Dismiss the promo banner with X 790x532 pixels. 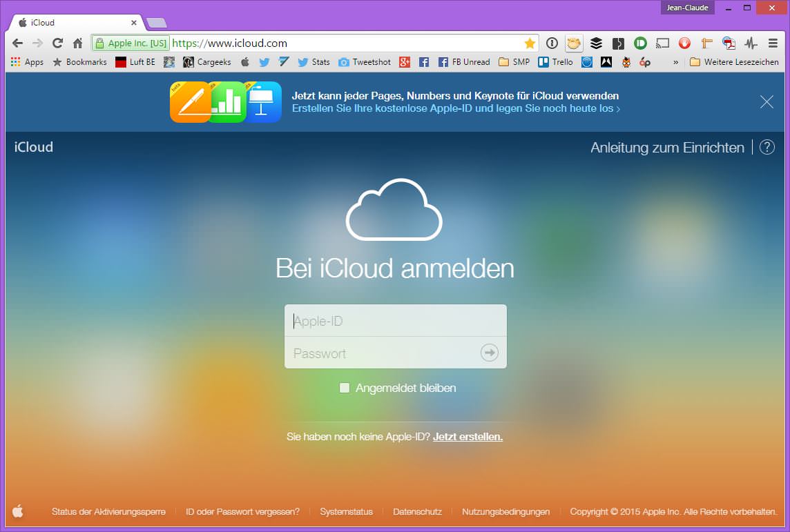pos(767,102)
